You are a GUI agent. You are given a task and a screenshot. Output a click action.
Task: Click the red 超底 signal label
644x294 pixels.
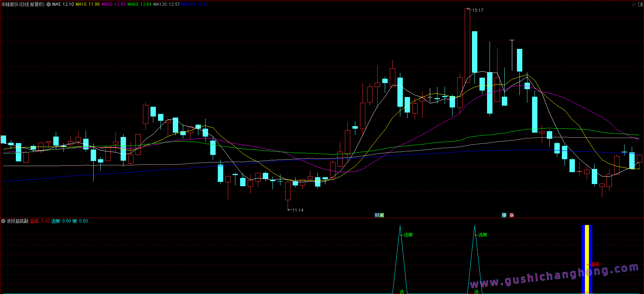pyautogui.click(x=595, y=264)
